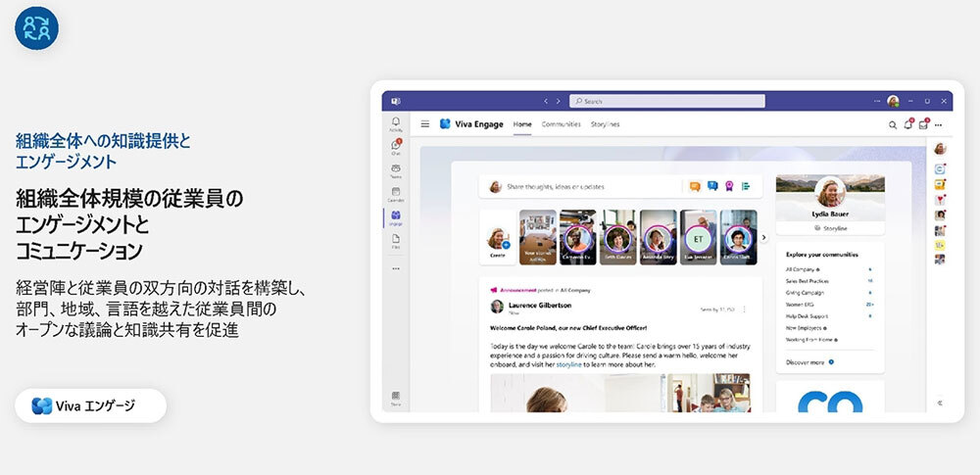Open Files in the Teams sidebar
Screen dimensions: 980x475
point(396,241)
